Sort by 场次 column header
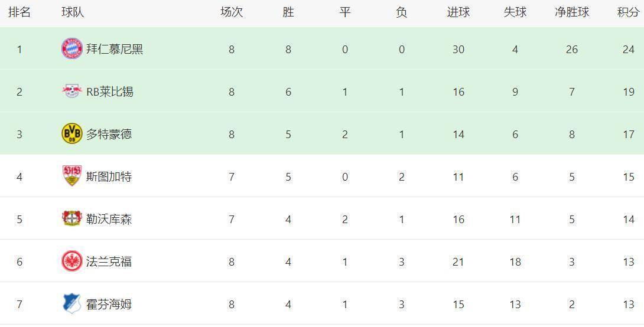The height and width of the screenshot is (327, 644). coord(232,12)
